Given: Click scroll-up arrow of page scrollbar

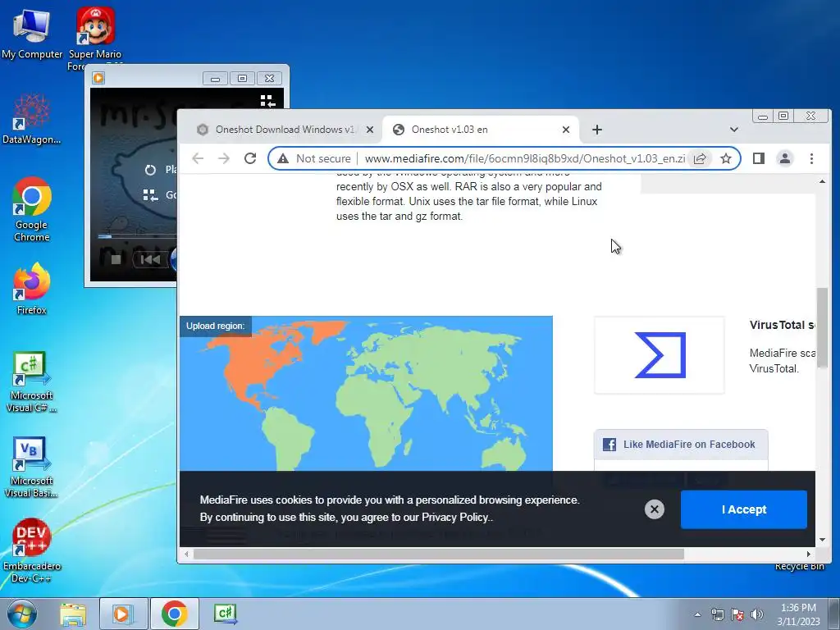Looking at the screenshot, I should [822, 181].
